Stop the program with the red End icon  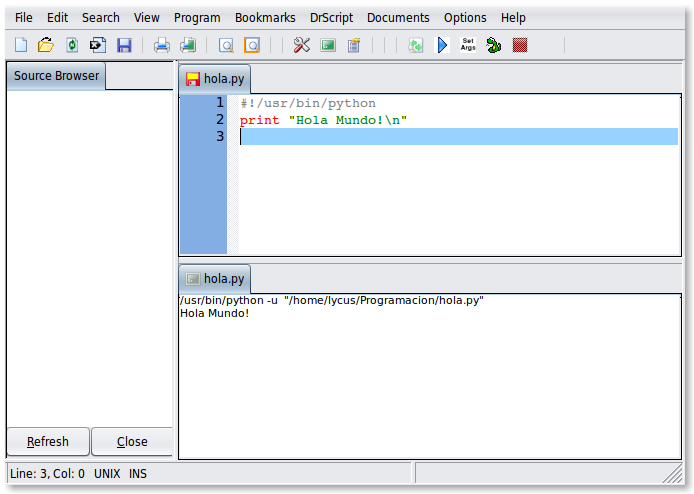click(520, 45)
